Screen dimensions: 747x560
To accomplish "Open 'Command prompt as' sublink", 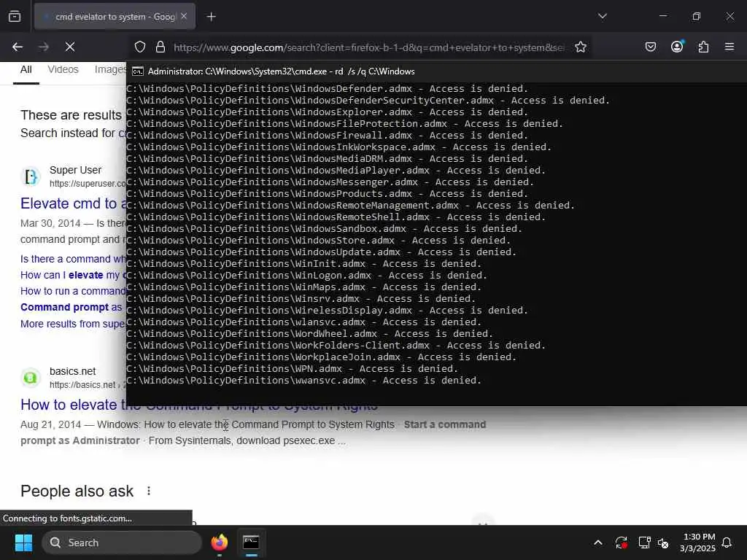I will (71, 307).
